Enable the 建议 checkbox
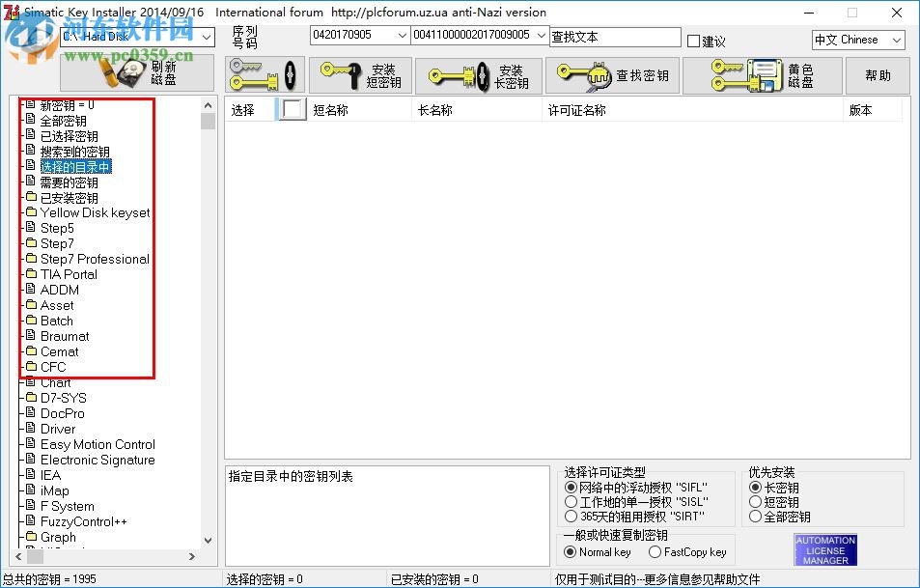 point(692,39)
